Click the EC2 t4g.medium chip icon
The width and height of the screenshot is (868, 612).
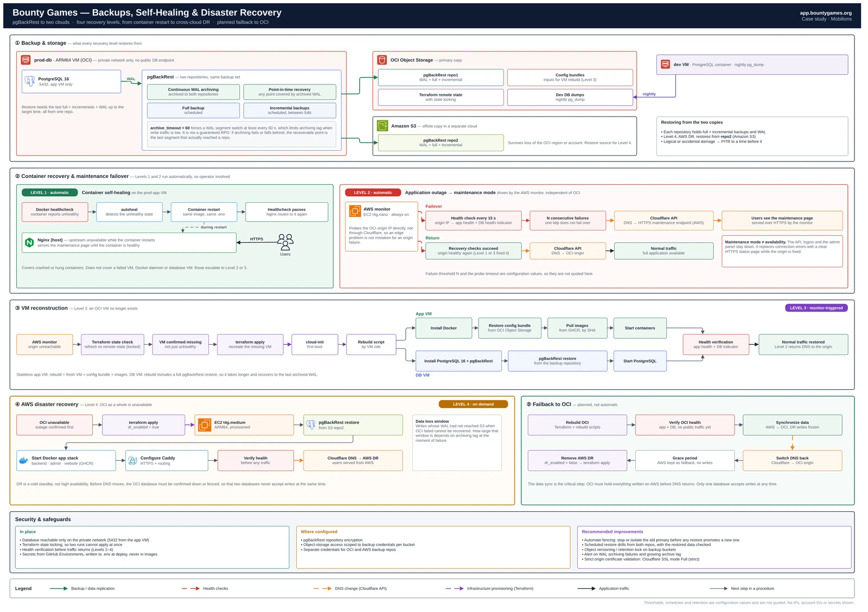[205, 424]
